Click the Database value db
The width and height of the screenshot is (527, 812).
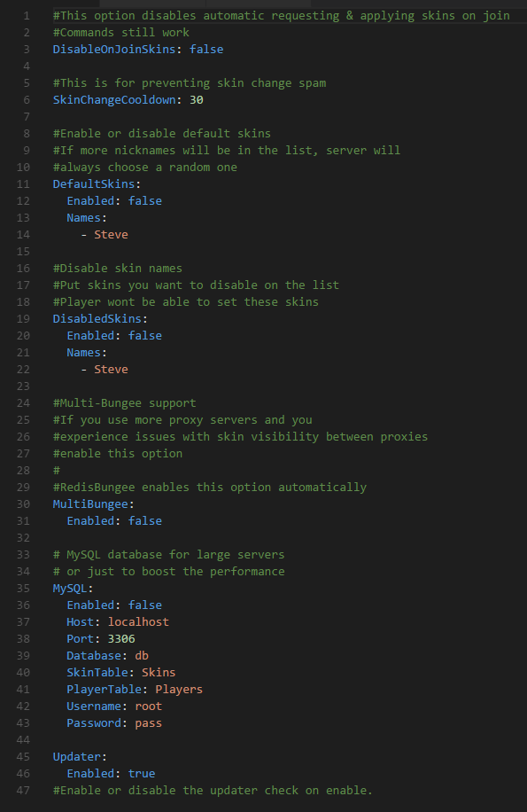pos(142,656)
